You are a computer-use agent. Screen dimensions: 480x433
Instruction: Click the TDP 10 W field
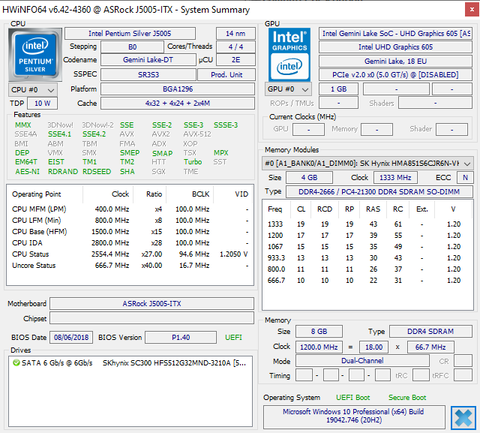click(x=42, y=103)
